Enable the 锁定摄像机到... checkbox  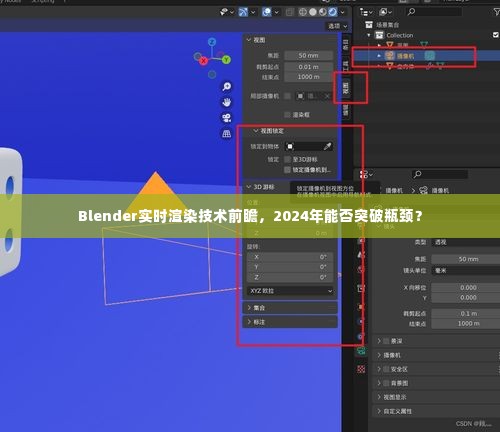tap(287, 170)
